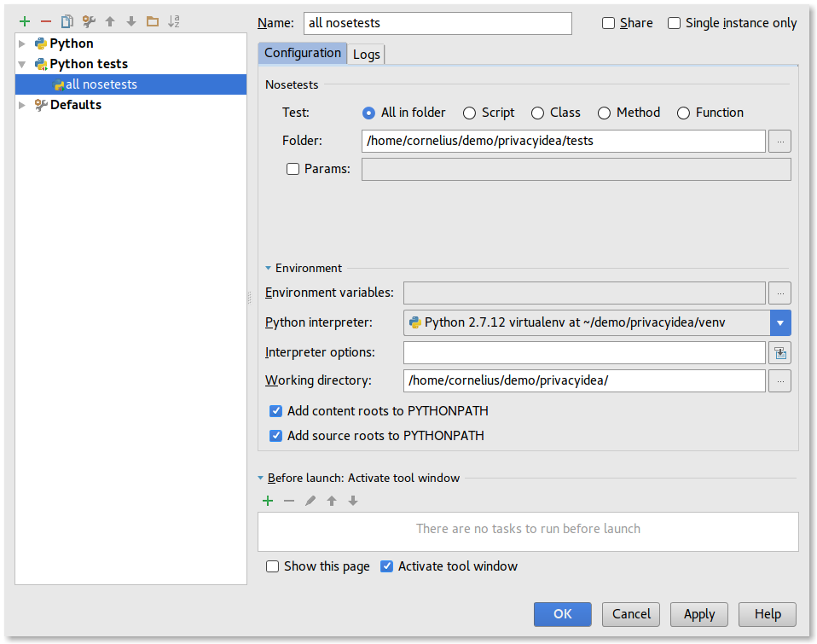Remove the Before launch task

289,501
